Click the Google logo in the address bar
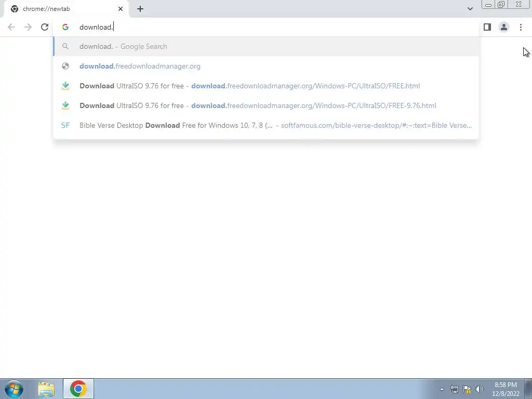532x399 pixels. tap(65, 27)
